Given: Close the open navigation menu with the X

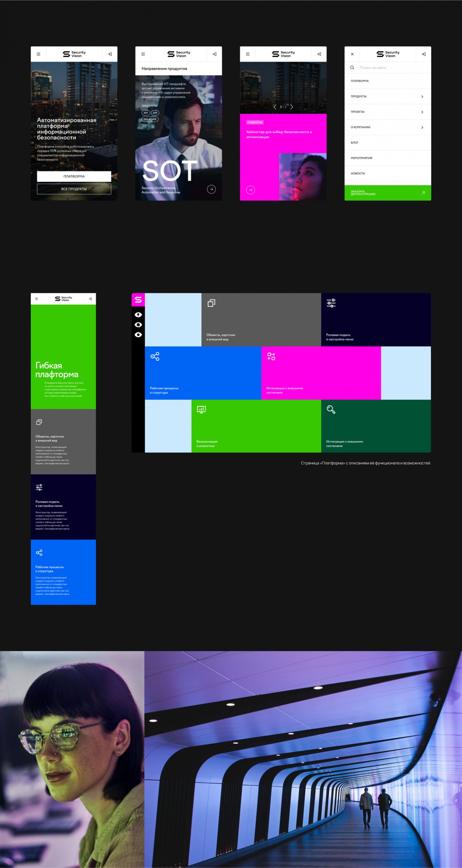Looking at the screenshot, I should (352, 54).
